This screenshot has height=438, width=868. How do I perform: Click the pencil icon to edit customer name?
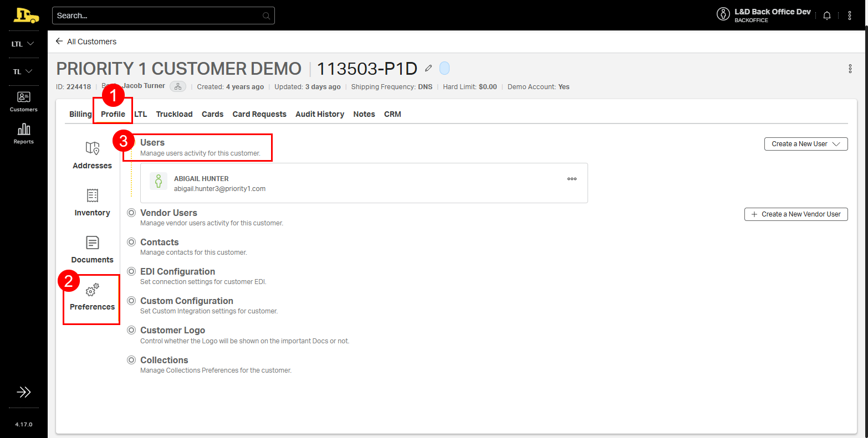coord(428,68)
